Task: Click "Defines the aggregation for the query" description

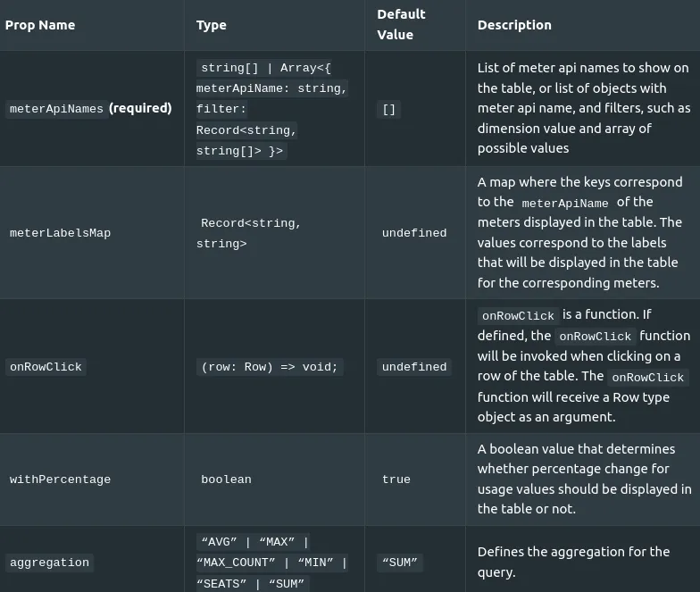Action: [x=573, y=562]
